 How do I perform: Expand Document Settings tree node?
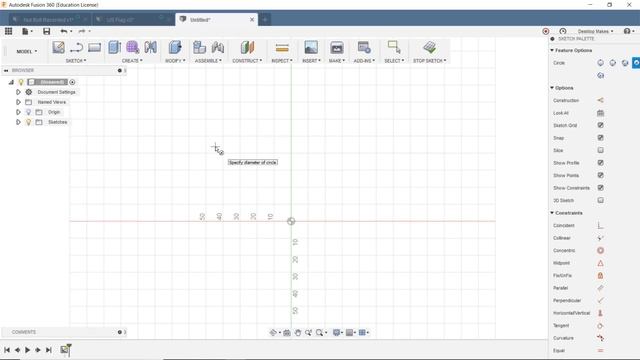(18, 92)
